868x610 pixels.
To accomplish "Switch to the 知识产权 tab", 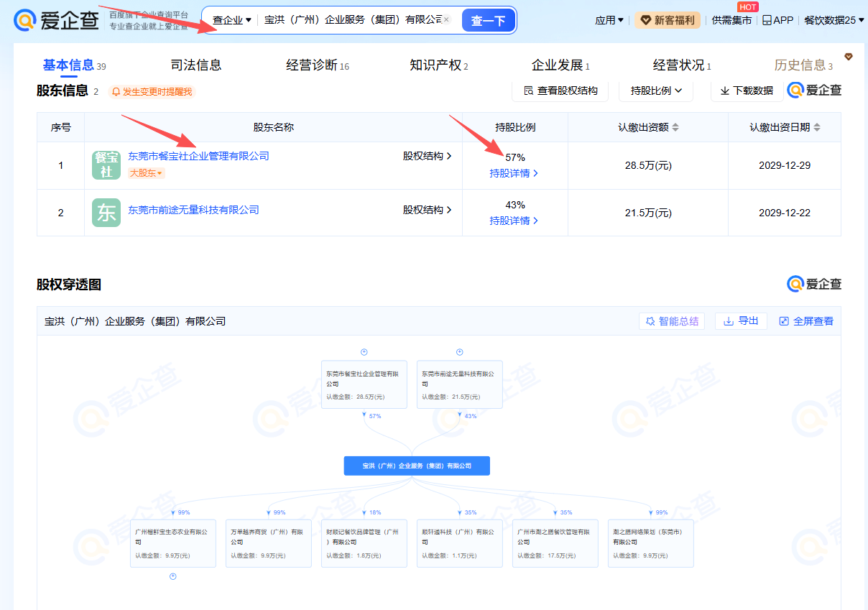I will click(439, 65).
